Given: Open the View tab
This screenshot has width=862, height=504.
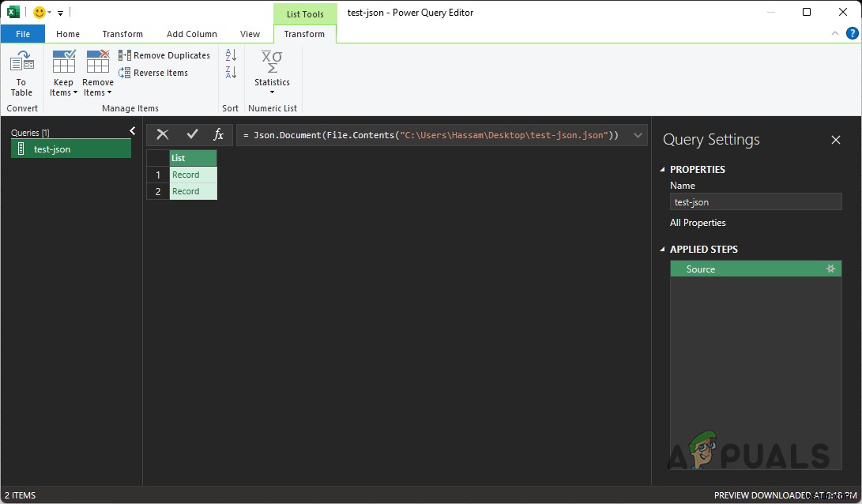Looking at the screenshot, I should (250, 34).
